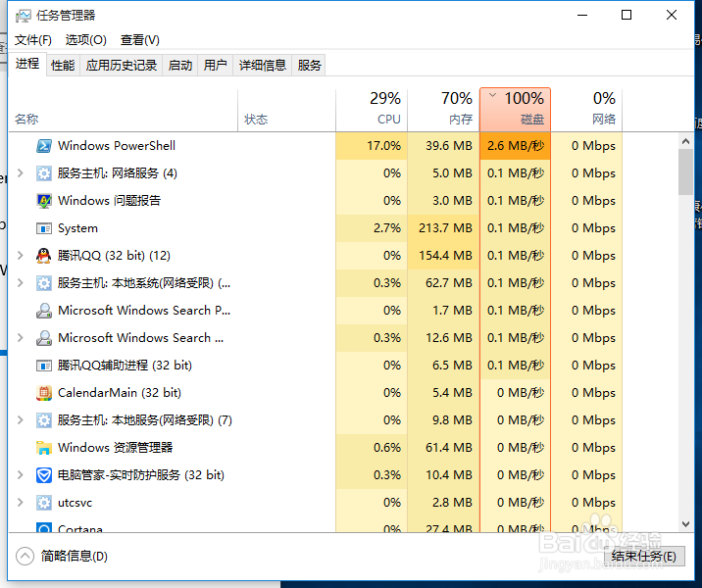Open the 查看(V) menu

pyautogui.click(x=140, y=40)
